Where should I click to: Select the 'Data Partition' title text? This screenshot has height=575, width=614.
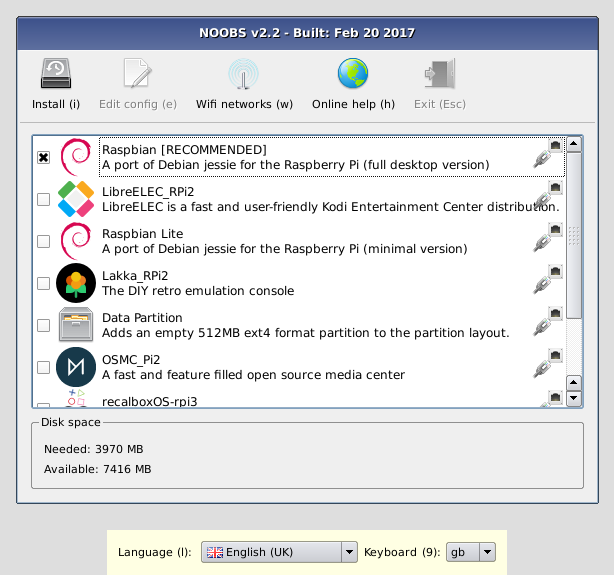click(142, 318)
